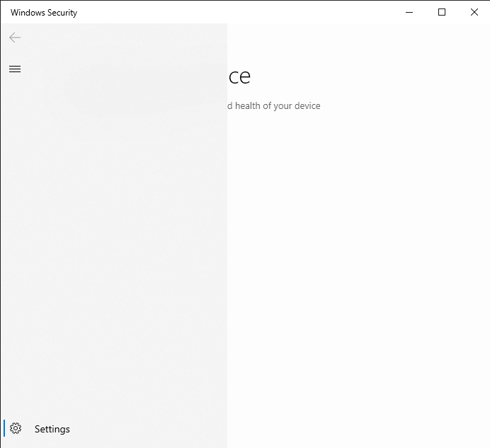Select the Settings menu label

point(52,429)
